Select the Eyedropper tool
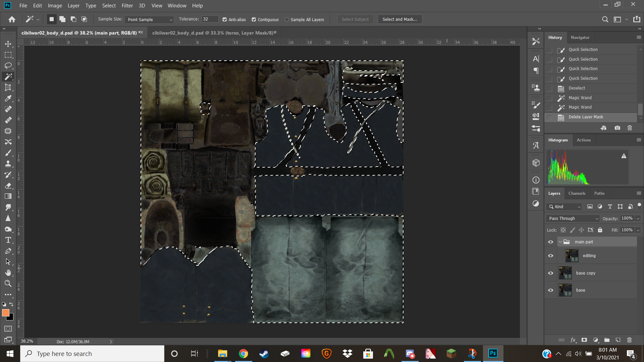This screenshot has height=362, width=644. pos(8,99)
